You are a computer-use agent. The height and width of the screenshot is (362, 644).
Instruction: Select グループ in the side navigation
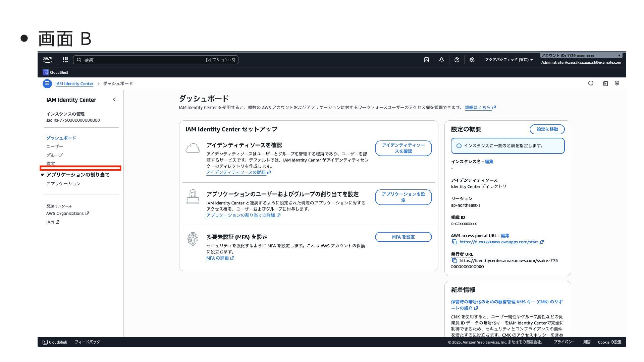pyautogui.click(x=55, y=155)
